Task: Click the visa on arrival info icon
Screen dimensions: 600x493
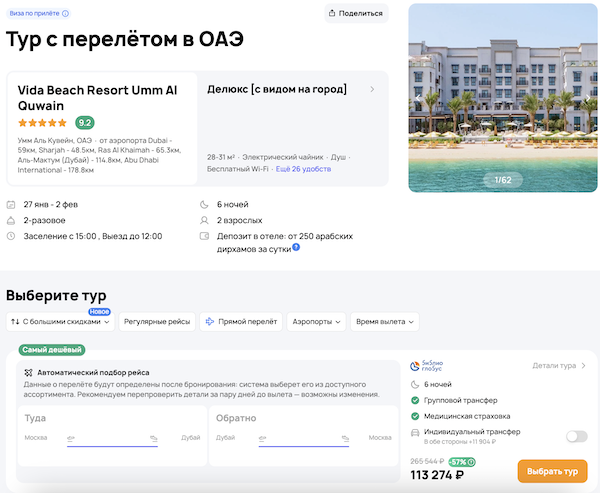Action: tap(66, 14)
